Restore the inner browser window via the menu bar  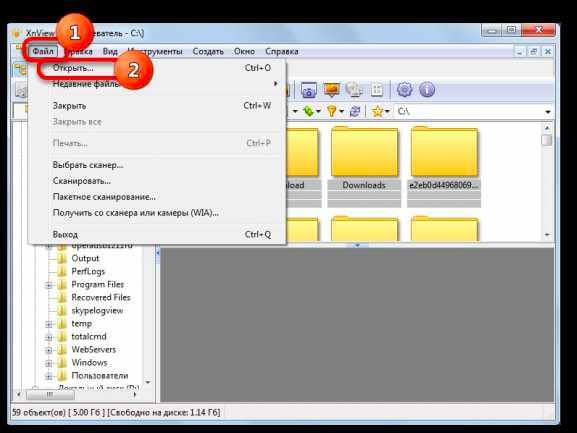[x=534, y=52]
